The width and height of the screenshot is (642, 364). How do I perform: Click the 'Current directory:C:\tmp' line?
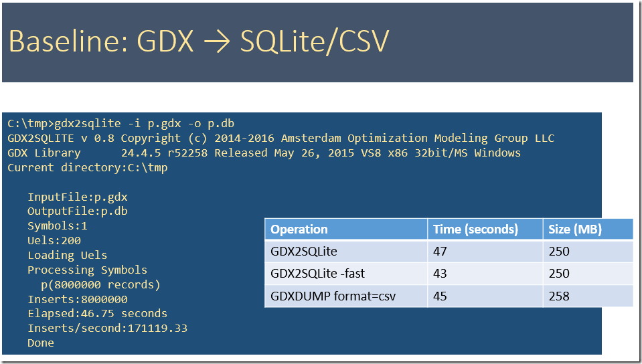tap(88, 167)
